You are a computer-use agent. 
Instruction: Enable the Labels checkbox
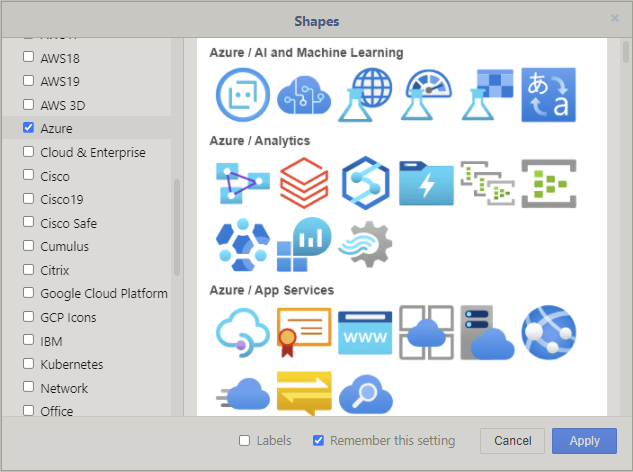pos(245,441)
